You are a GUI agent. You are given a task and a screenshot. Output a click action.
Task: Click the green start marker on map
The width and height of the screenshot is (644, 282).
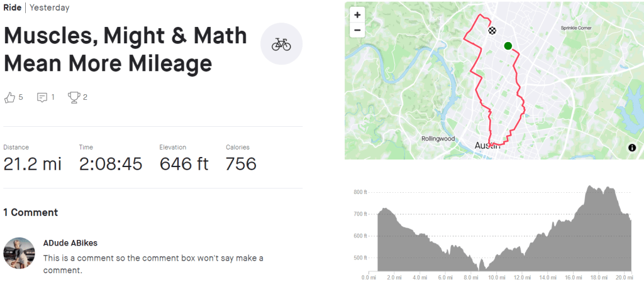(x=508, y=46)
